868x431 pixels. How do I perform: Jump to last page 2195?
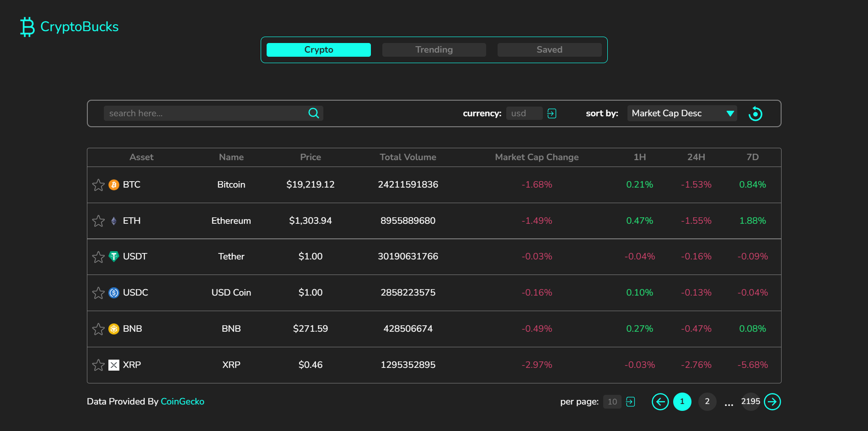pos(750,402)
